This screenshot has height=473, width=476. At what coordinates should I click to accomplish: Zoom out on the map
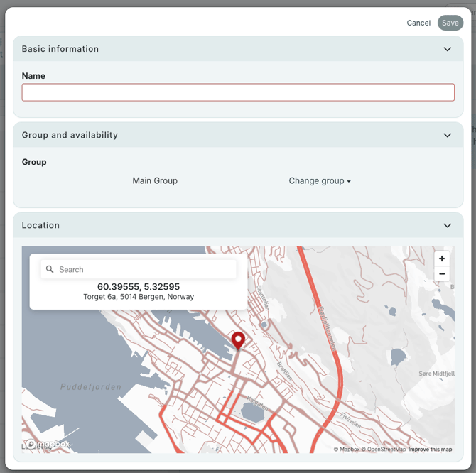442,274
